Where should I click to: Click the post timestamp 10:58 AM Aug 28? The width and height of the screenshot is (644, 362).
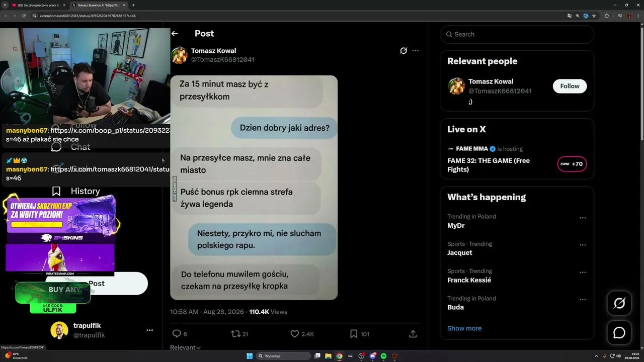click(207, 312)
